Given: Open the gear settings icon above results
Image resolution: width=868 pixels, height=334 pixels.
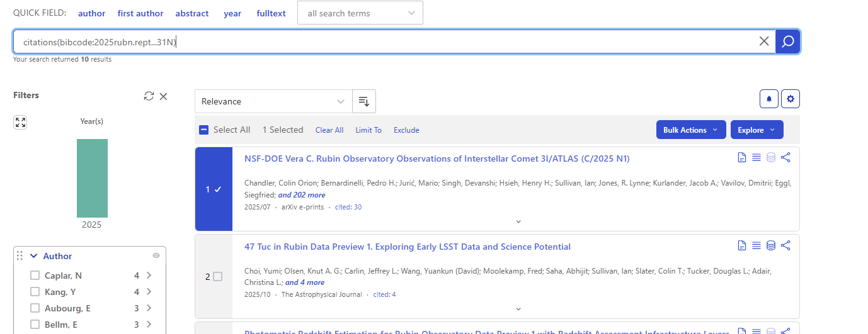Looking at the screenshot, I should click(x=791, y=99).
